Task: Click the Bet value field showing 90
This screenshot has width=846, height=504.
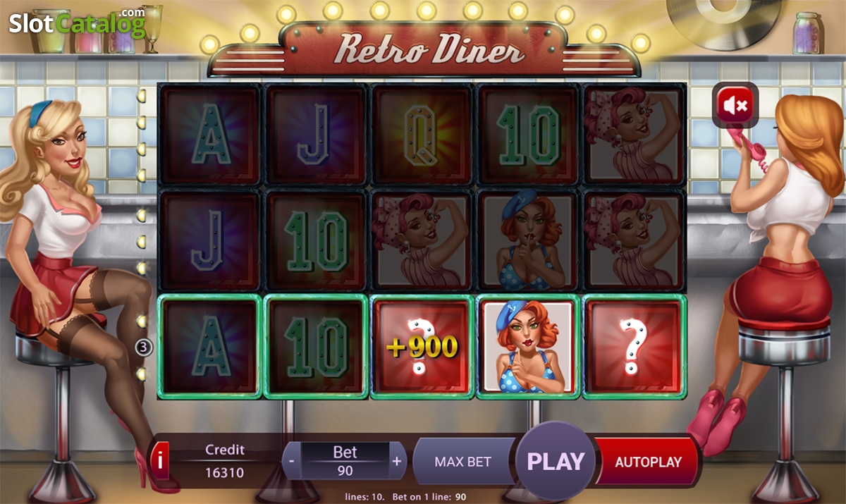Action: coord(345,471)
